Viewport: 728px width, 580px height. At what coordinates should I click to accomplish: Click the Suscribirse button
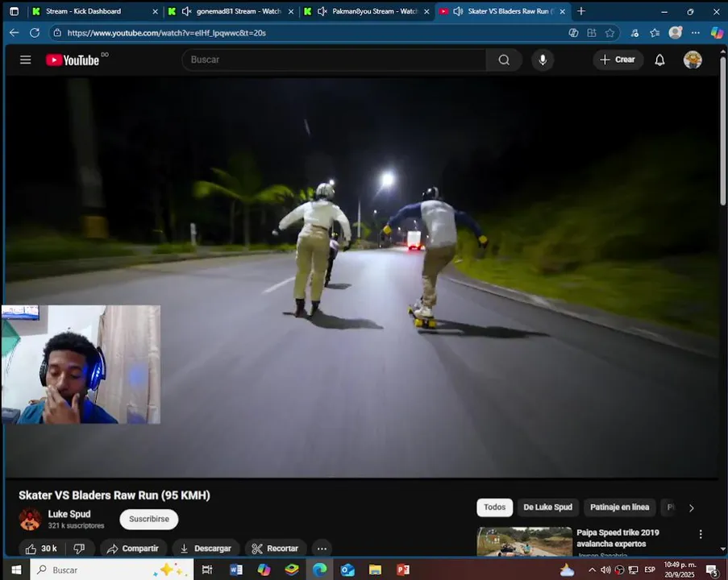tap(149, 520)
